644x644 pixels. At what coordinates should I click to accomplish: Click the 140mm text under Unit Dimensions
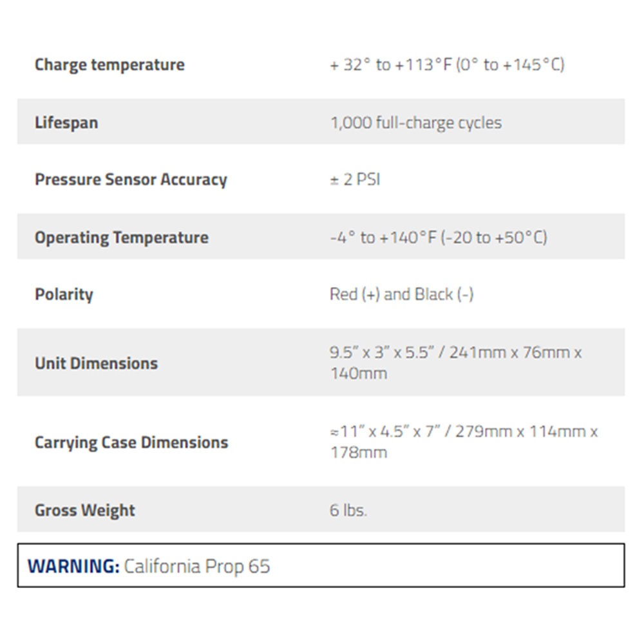[358, 374]
